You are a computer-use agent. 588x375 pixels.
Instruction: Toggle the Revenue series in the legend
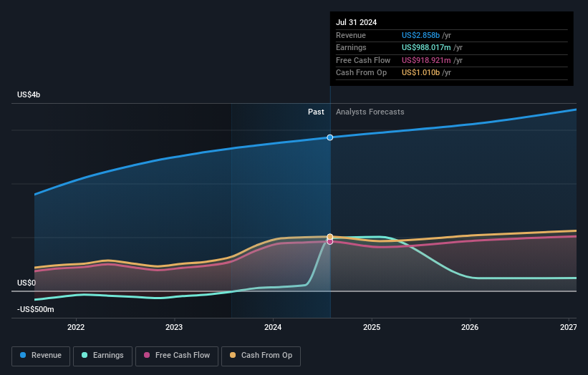click(41, 356)
